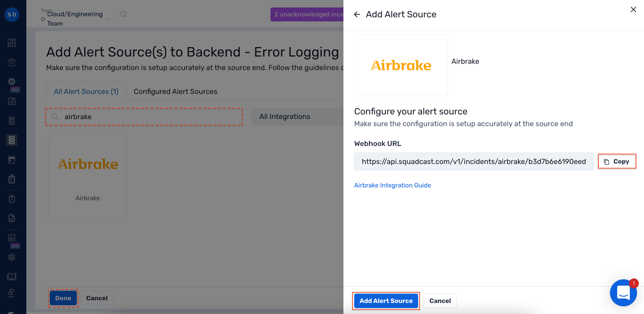Open the settings gear icon in sidebar
Viewport: 644px width, 314px height.
click(12, 257)
